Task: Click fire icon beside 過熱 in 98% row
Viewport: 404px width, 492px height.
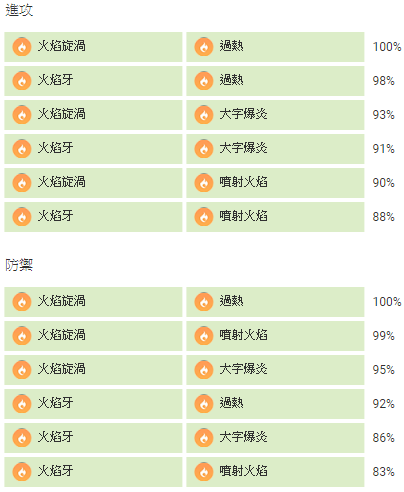Action: pyautogui.click(x=204, y=81)
